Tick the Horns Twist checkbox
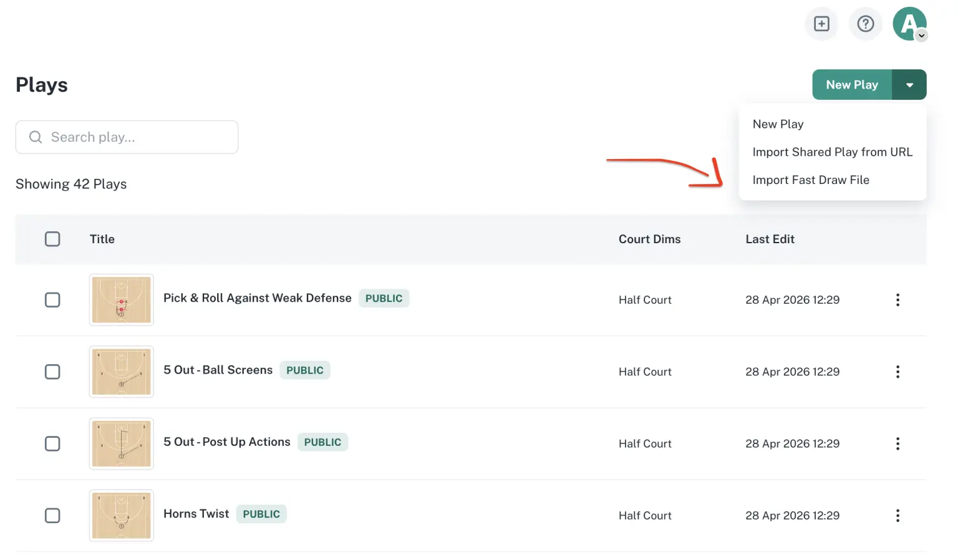 pos(52,516)
